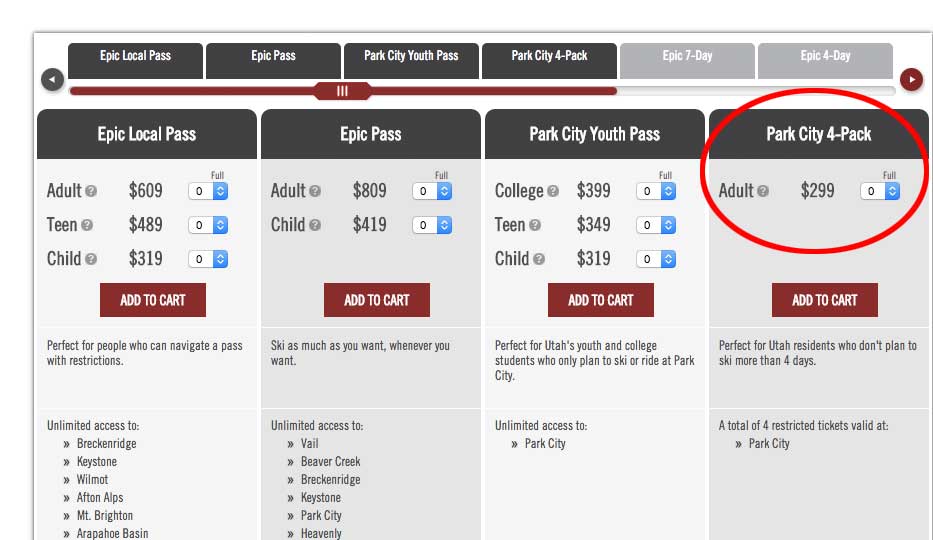Click help icon next to Epic Local Adult
The image size is (933, 540).
tap(91, 191)
